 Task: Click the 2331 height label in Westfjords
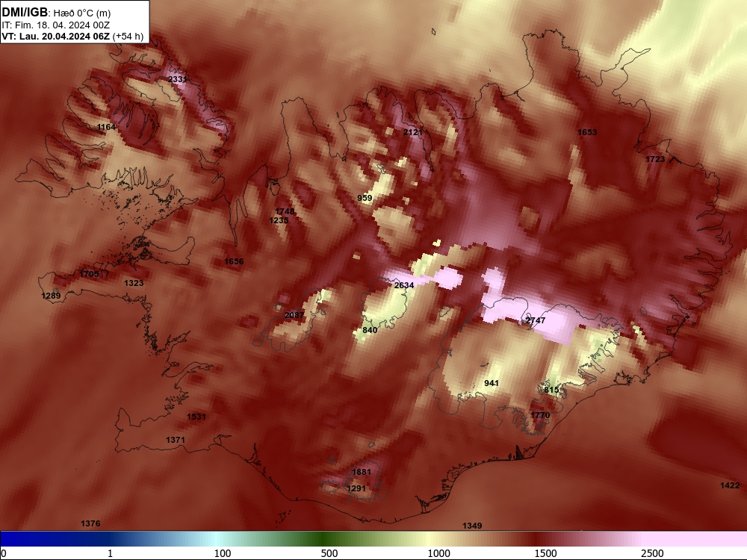tap(178, 79)
